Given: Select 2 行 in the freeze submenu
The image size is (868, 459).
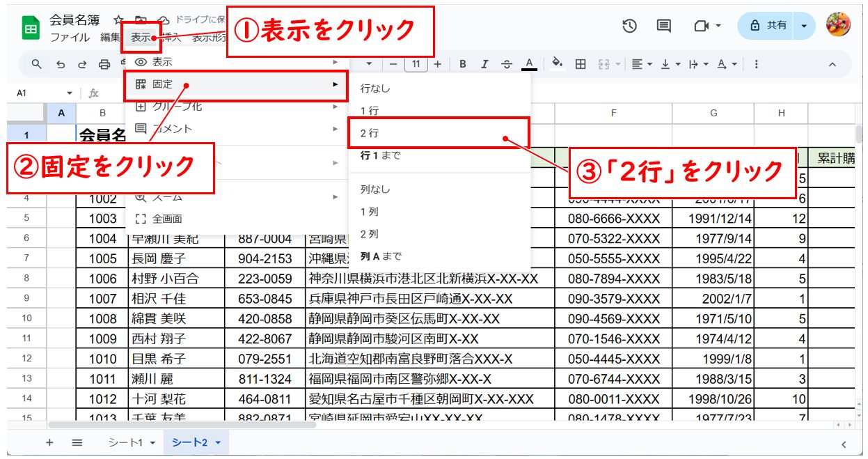Looking at the screenshot, I should coord(370,133).
